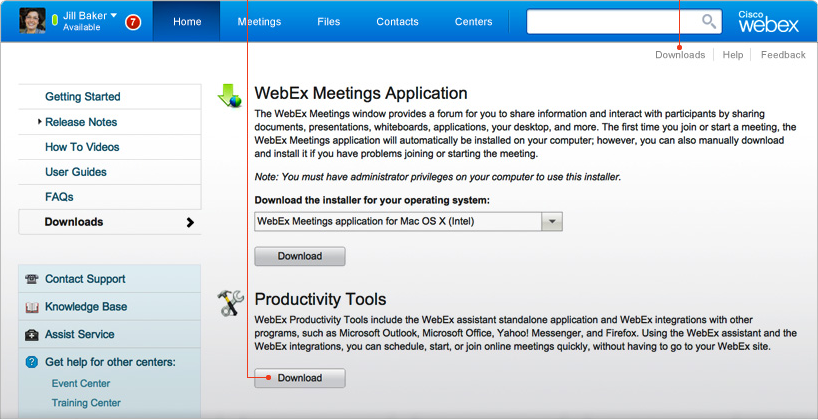Open the operating system installer dropdown
The image size is (818, 420).
coord(551,222)
